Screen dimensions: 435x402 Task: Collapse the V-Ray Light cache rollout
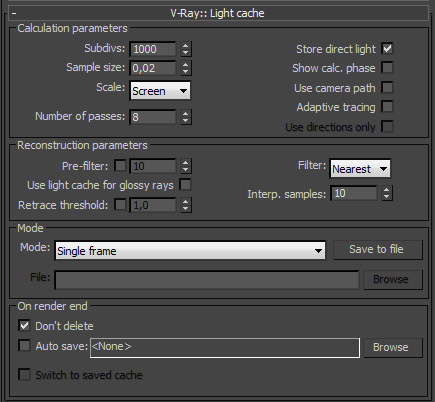(x=14, y=14)
